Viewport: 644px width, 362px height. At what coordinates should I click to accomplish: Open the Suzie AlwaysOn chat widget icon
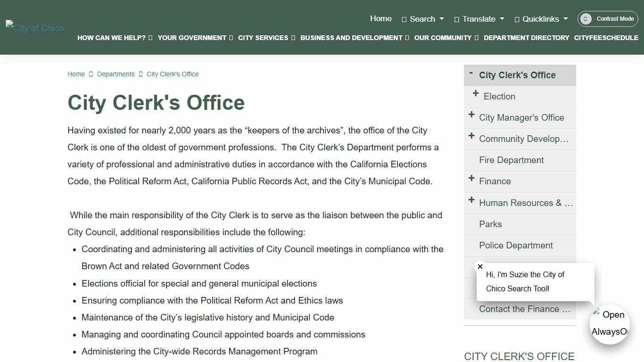pyautogui.click(x=610, y=324)
